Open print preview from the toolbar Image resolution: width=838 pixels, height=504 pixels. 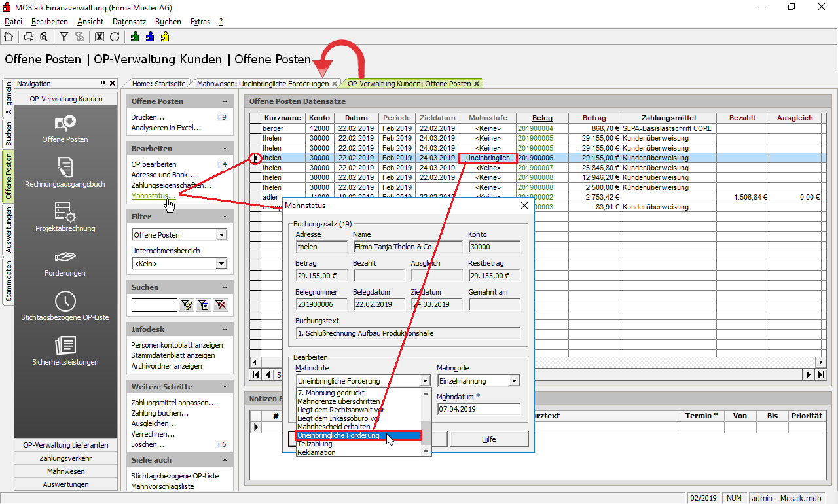pos(43,37)
